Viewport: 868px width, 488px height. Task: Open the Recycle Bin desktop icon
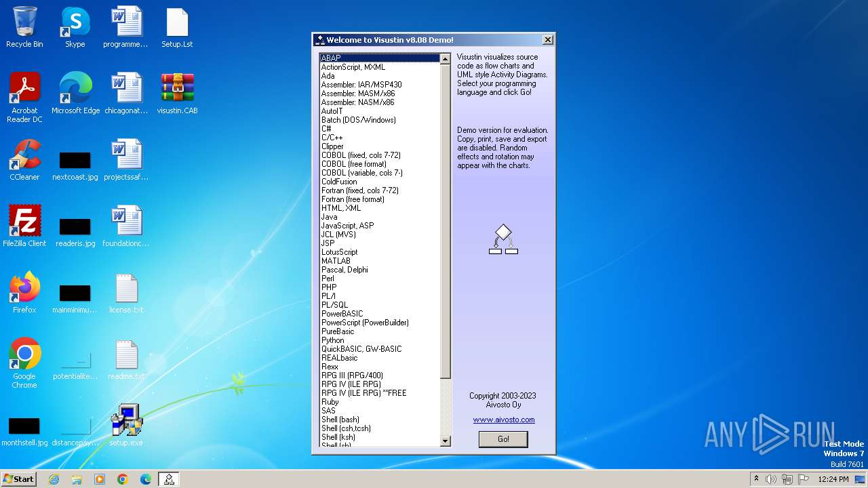pyautogui.click(x=24, y=27)
